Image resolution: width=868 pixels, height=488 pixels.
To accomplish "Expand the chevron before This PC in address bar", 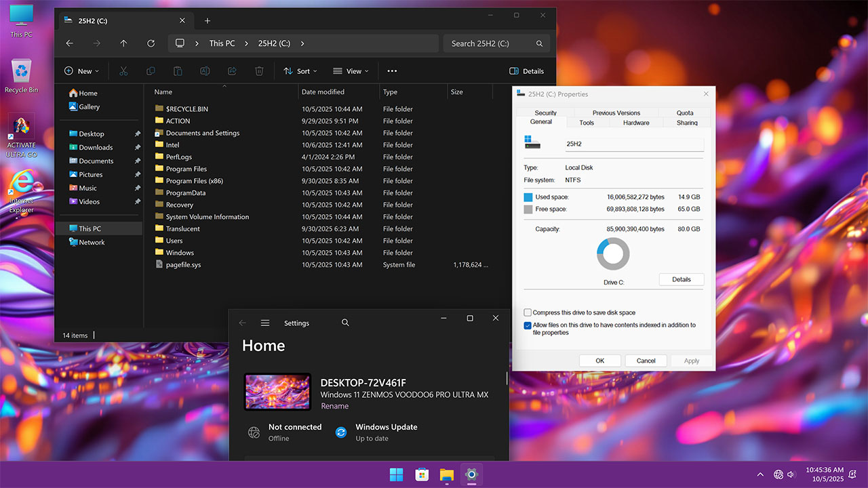I will click(x=197, y=43).
